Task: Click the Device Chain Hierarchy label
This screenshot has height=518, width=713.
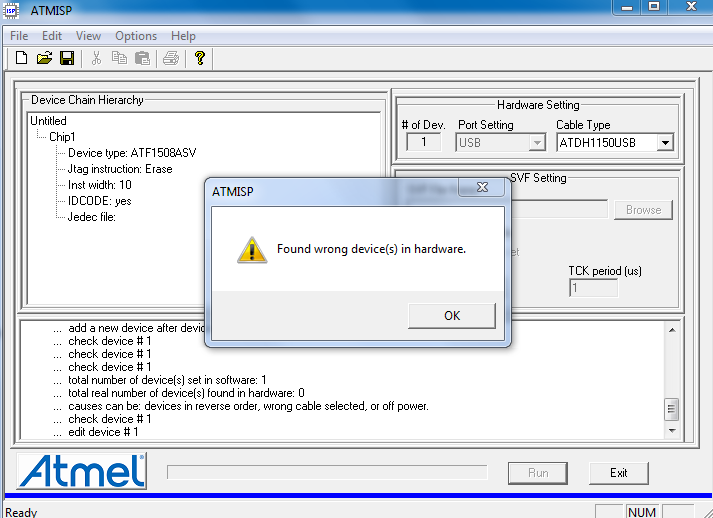Action: 87,100
